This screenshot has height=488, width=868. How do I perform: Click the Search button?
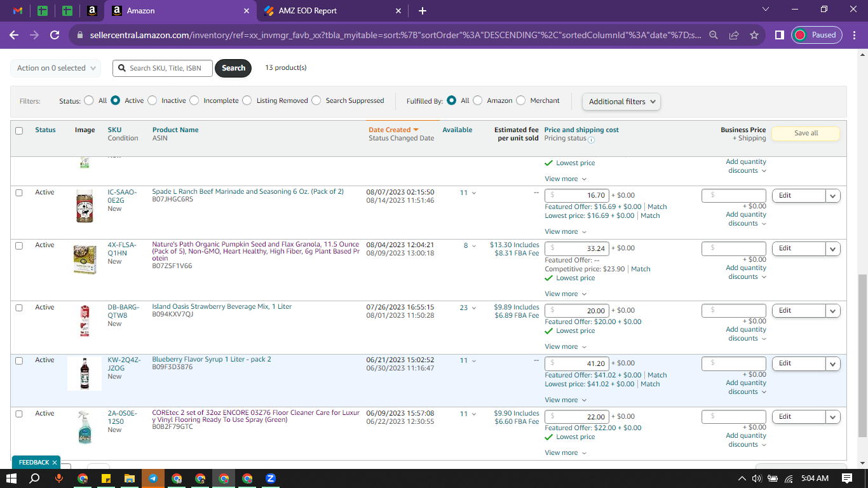(x=233, y=68)
